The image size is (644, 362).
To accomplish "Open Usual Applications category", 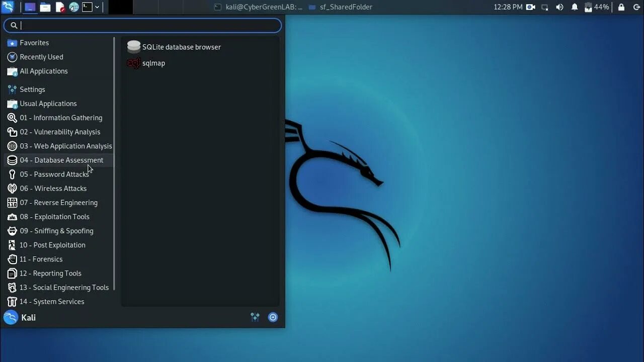I will [x=59, y=104].
